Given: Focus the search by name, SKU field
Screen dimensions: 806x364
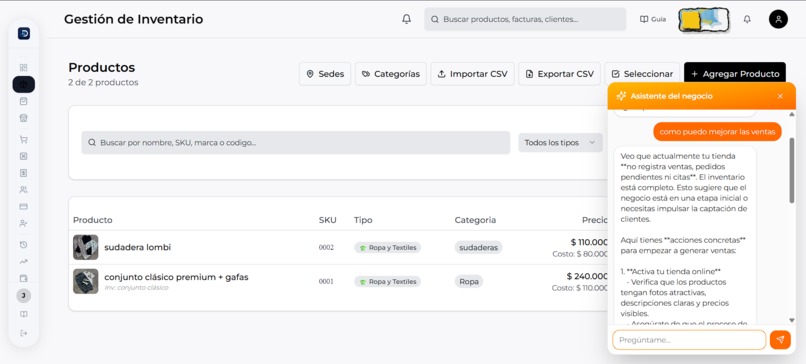Looking at the screenshot, I should [x=296, y=142].
